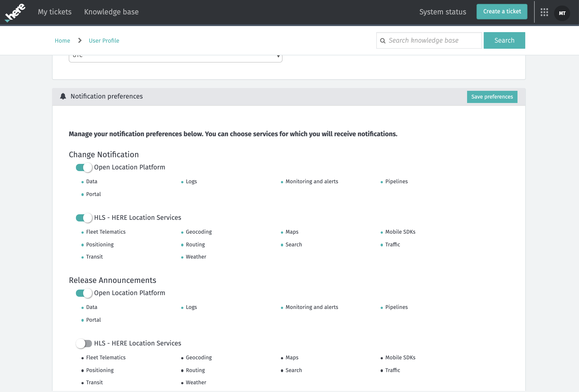The height and width of the screenshot is (392, 579).
Task: Click Logs under Change Notification
Action: coord(191,182)
